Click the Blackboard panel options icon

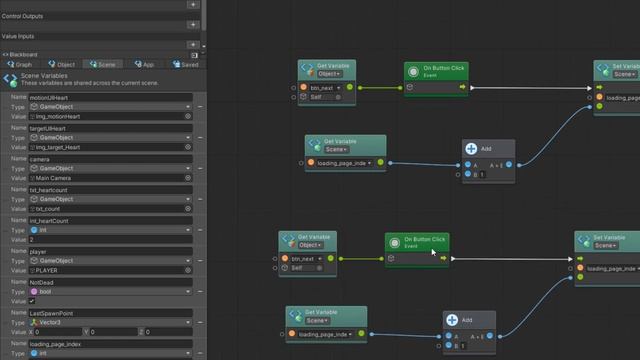(194, 55)
